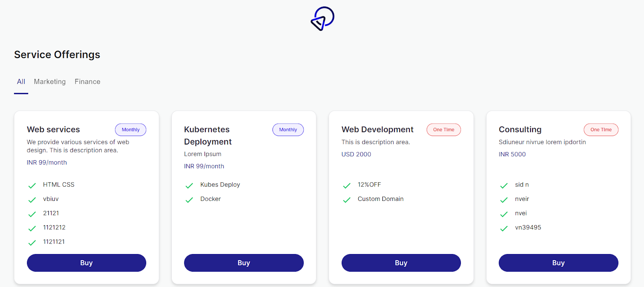Click the INR 5000 price

(512, 154)
